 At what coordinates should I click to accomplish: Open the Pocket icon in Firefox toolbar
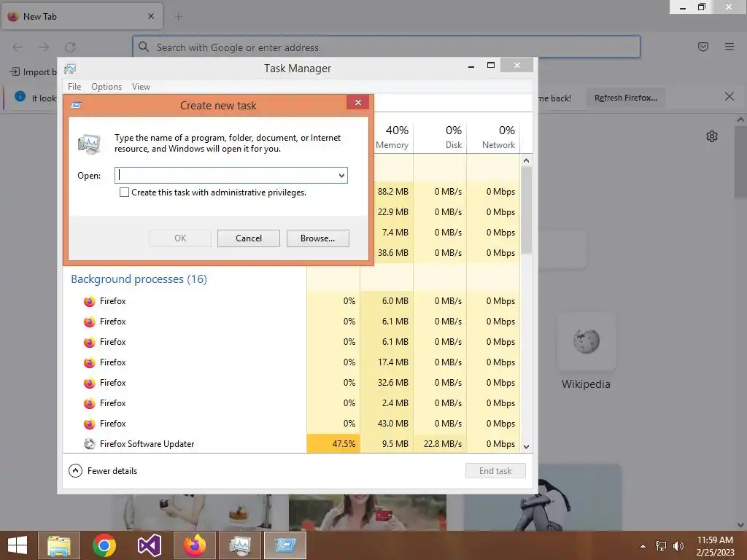click(703, 47)
